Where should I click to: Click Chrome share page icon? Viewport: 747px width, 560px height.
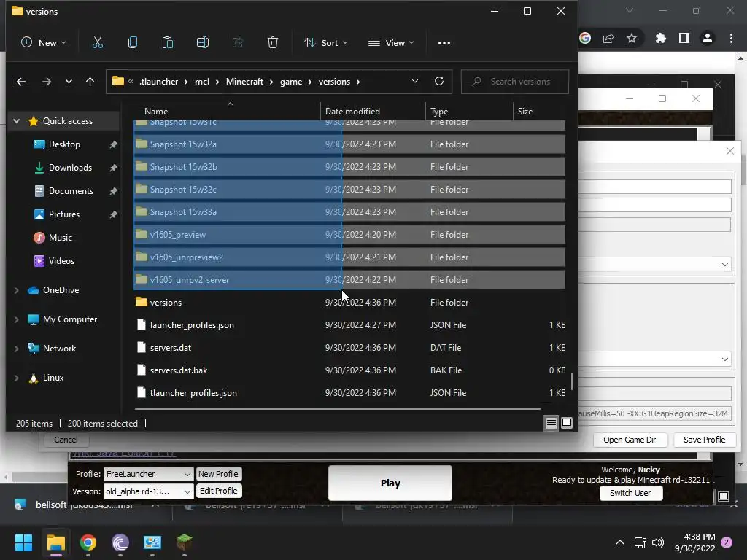tap(608, 38)
